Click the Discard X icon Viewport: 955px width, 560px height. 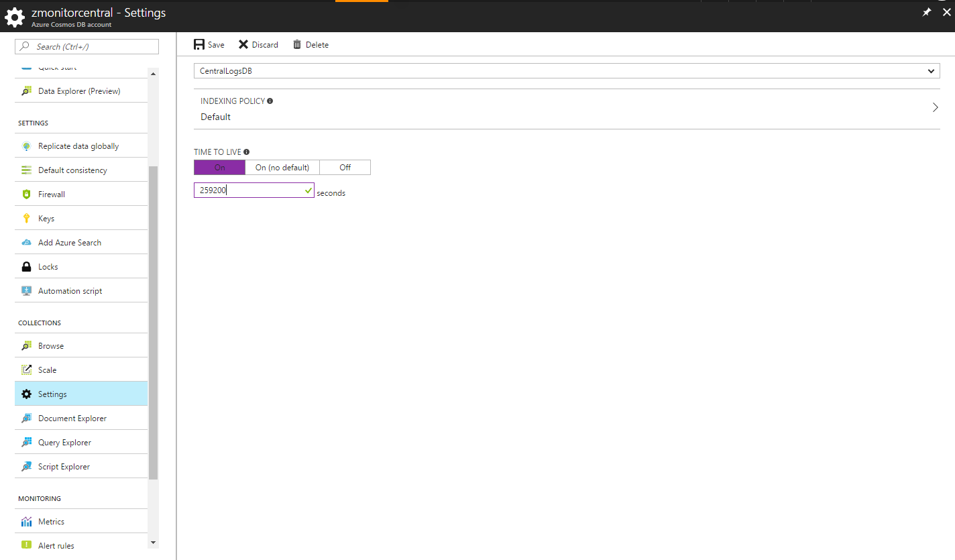(x=243, y=44)
